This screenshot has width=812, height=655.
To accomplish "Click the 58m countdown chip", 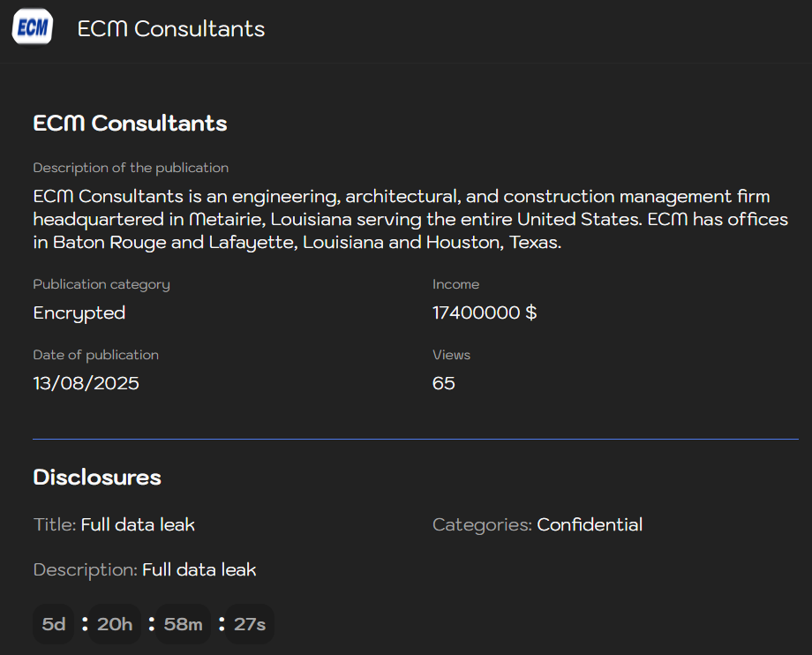I will (181, 624).
